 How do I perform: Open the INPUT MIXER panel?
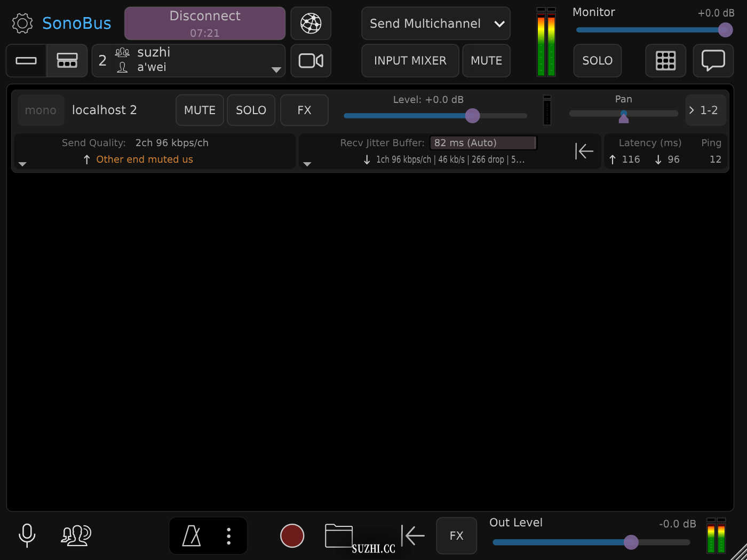click(410, 61)
